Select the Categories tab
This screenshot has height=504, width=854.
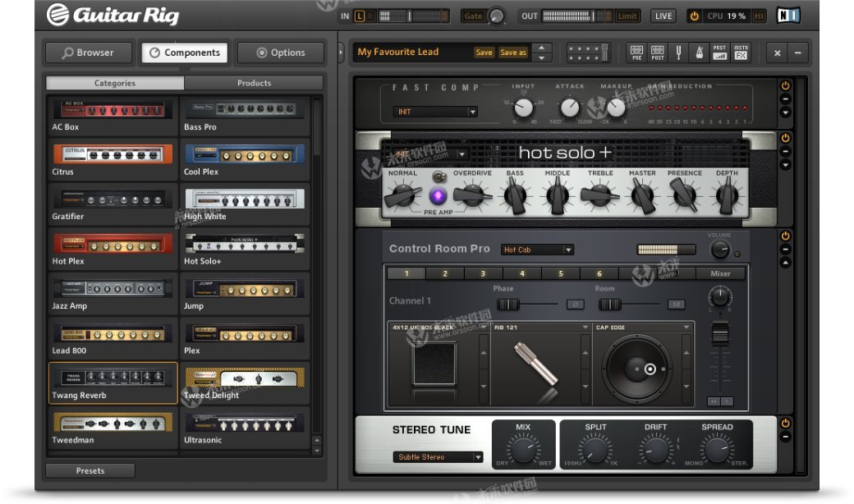[x=115, y=83]
